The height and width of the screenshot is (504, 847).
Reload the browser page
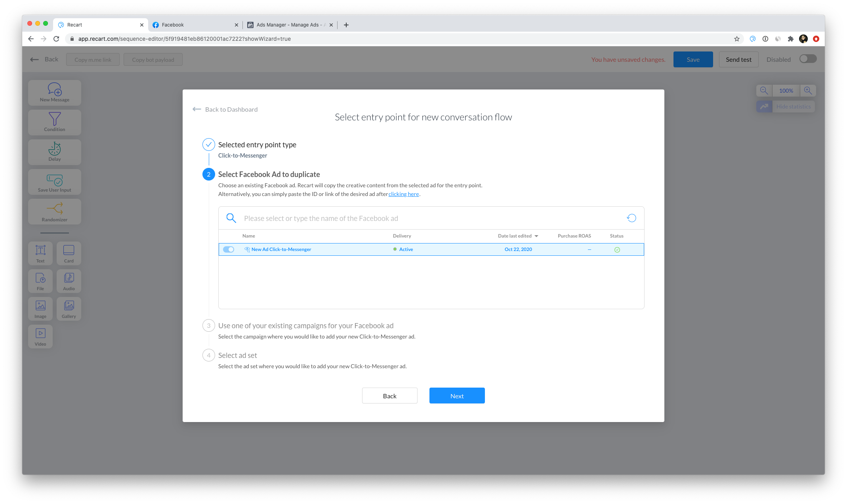click(56, 39)
